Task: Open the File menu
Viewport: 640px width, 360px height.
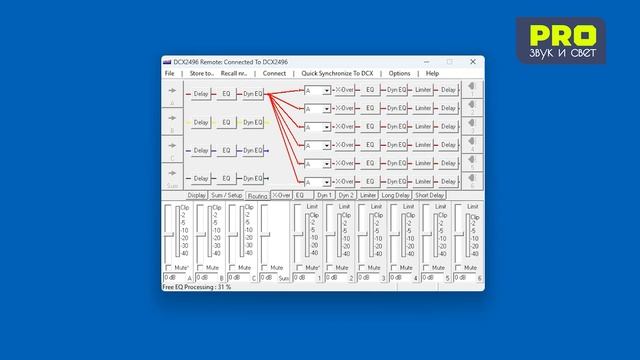Action: pos(169,73)
